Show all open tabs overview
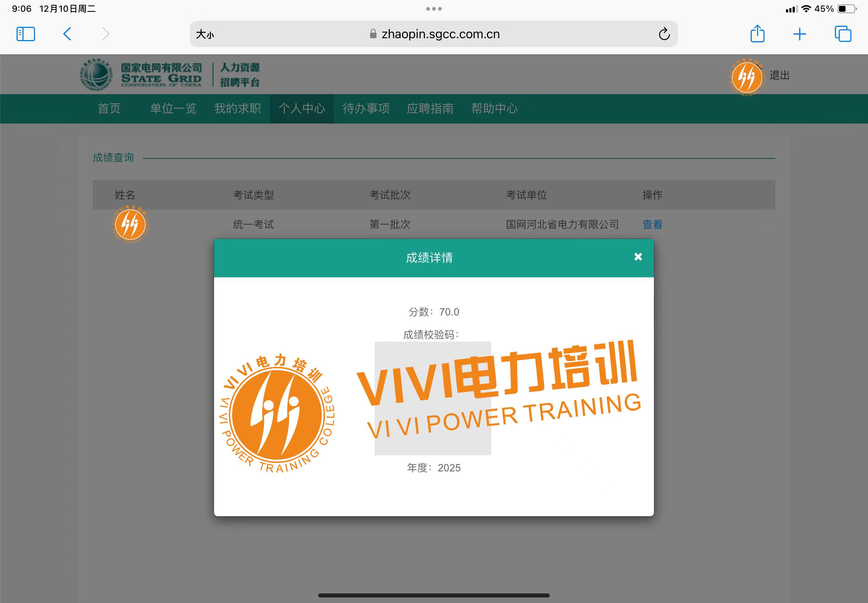This screenshot has width=868, height=603. (x=843, y=34)
